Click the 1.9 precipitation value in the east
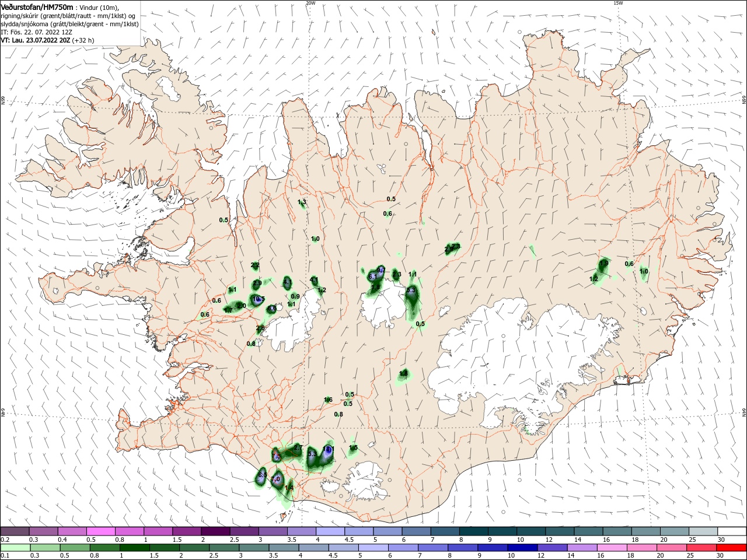The image size is (747, 560). [x=604, y=264]
